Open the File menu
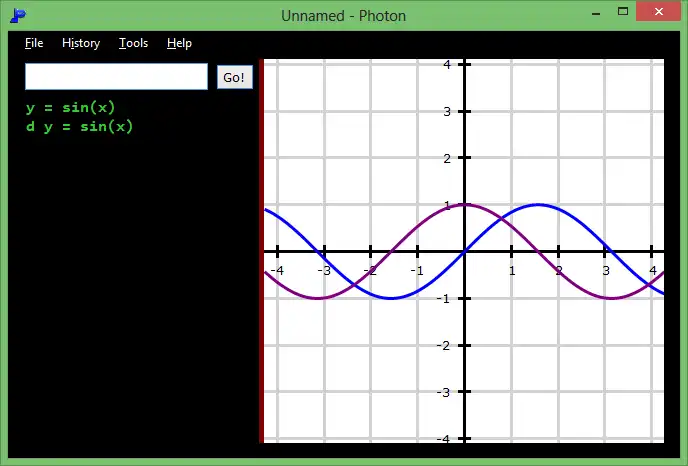The height and width of the screenshot is (466, 688). [x=34, y=43]
